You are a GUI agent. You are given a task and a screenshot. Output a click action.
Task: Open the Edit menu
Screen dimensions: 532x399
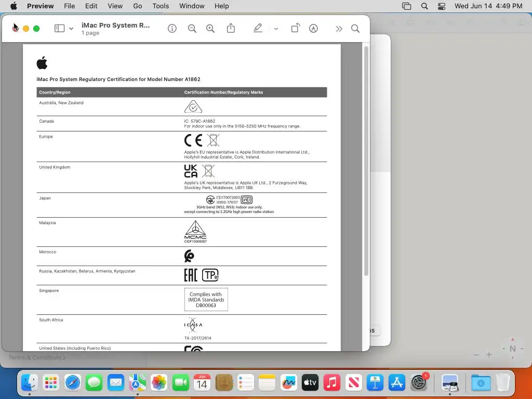(x=91, y=6)
